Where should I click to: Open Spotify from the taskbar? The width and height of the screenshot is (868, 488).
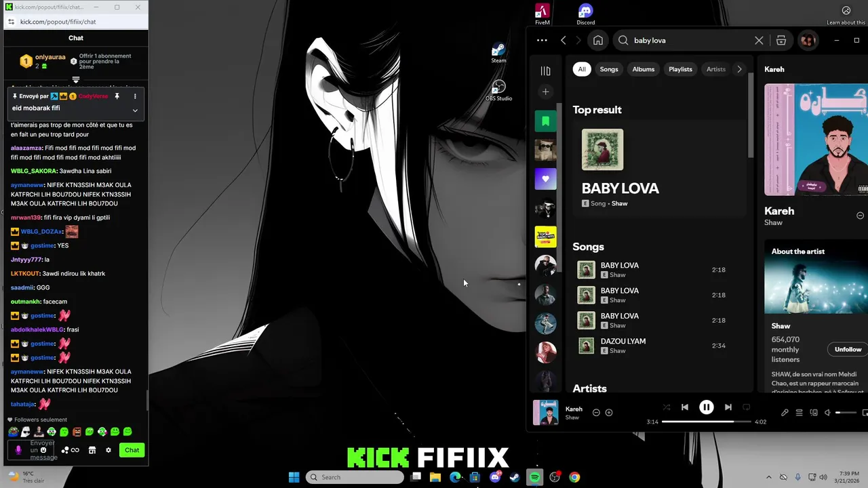[535, 477]
